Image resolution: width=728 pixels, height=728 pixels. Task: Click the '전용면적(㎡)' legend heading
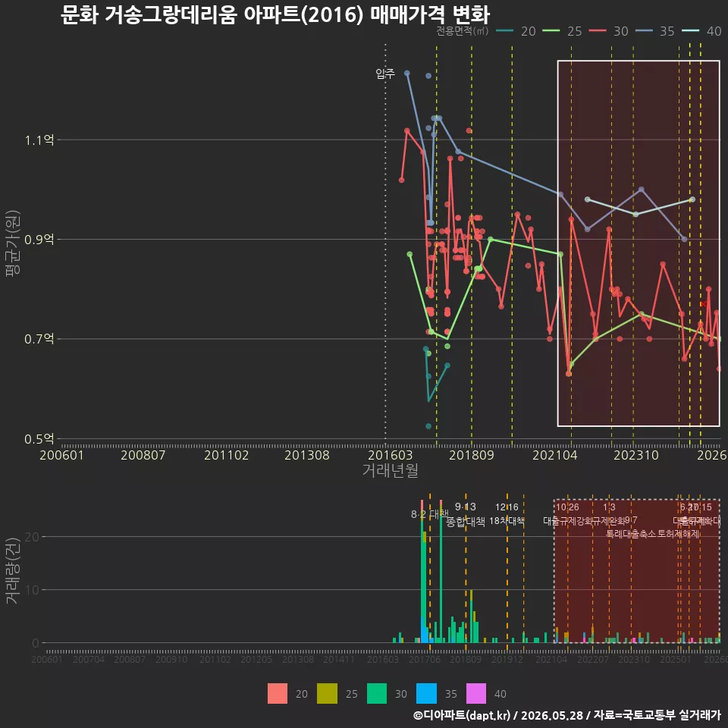462,30
